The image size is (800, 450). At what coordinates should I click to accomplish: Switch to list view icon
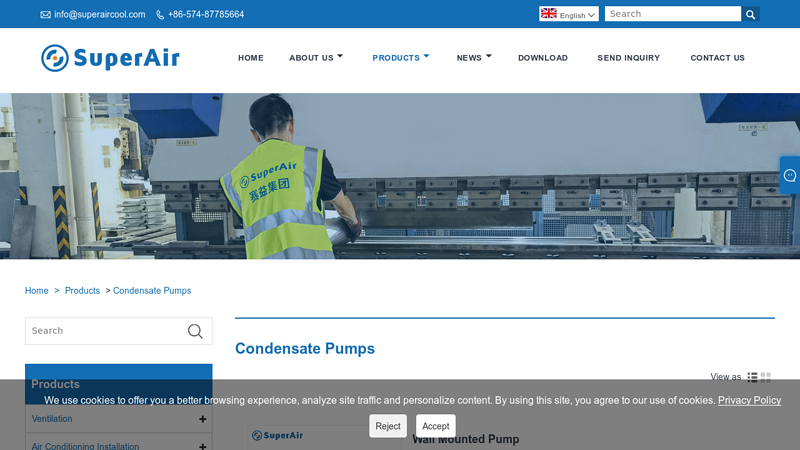coord(752,377)
